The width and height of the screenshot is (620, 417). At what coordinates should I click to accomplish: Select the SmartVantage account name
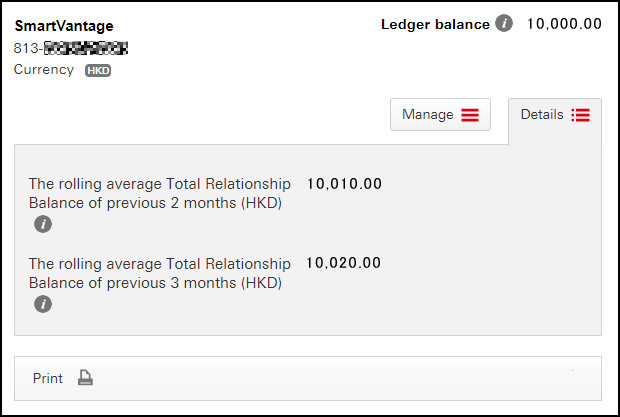coord(64,26)
